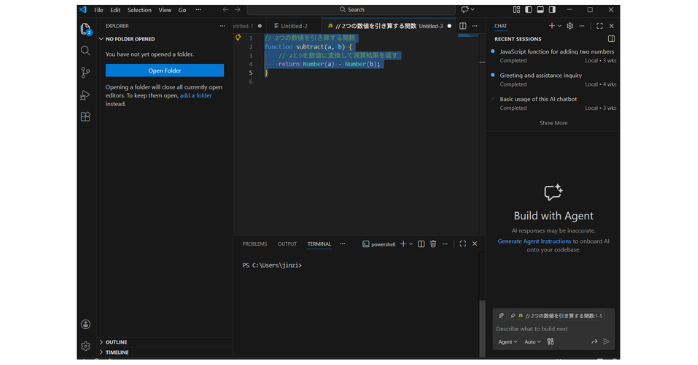
Task: Open the Explorer view in activity bar
Action: pyautogui.click(x=85, y=29)
